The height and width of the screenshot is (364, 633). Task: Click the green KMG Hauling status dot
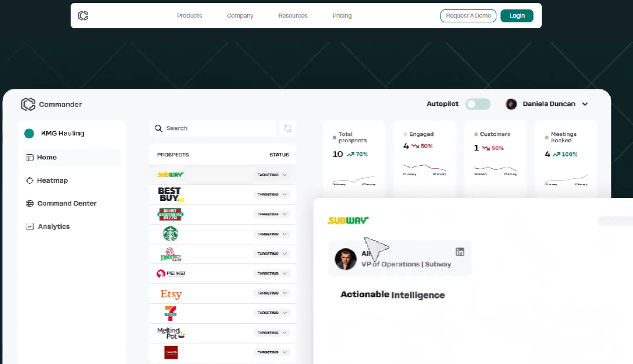pos(29,133)
